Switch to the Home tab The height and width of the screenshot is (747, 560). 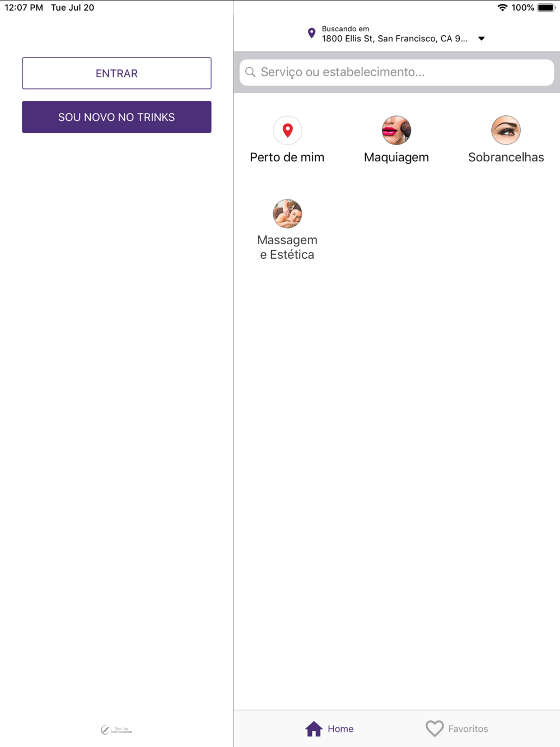coord(329,729)
